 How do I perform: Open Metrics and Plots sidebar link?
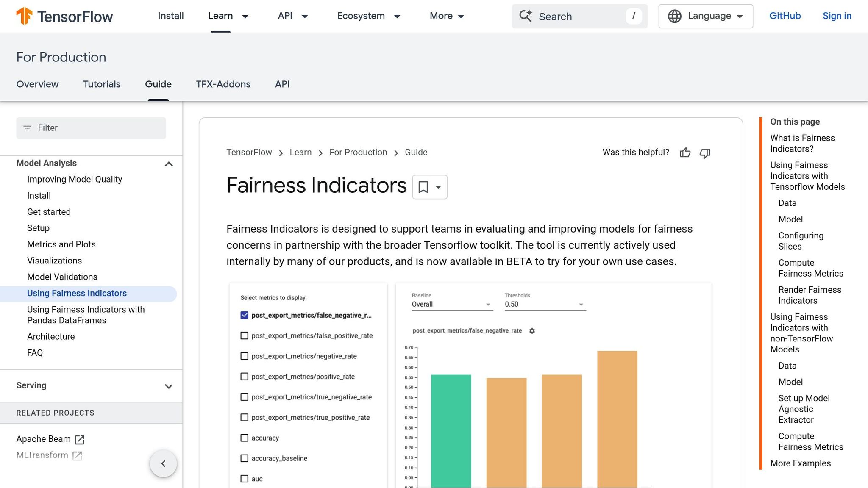pyautogui.click(x=61, y=244)
